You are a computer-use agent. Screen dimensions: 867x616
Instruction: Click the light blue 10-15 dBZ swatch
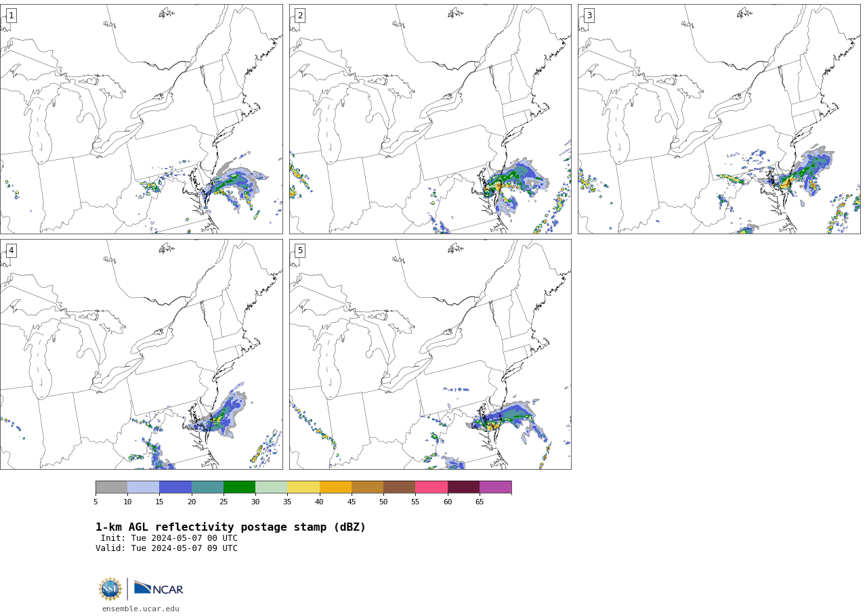point(143,487)
